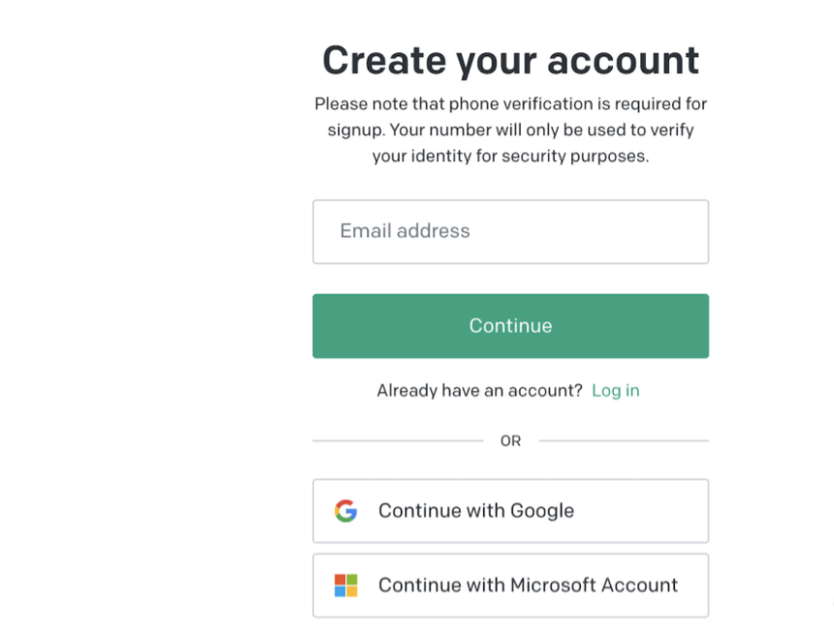Sign up using Continue with Google button

pyautogui.click(x=510, y=511)
